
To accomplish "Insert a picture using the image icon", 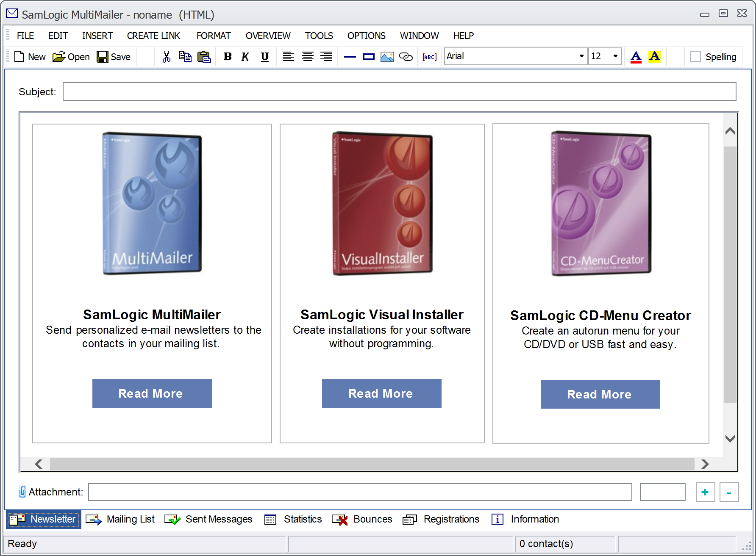I will click(x=387, y=57).
